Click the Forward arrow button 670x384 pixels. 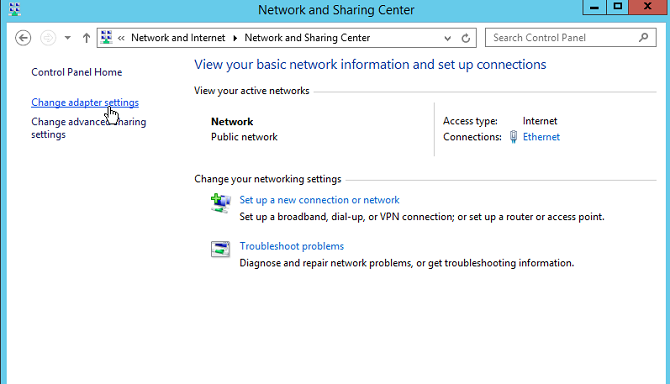(x=48, y=38)
